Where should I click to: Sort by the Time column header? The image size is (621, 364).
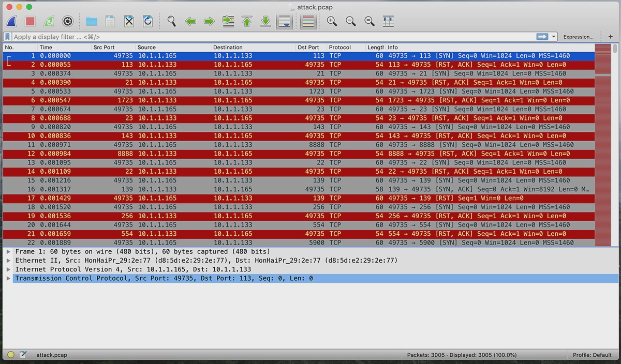click(64, 47)
